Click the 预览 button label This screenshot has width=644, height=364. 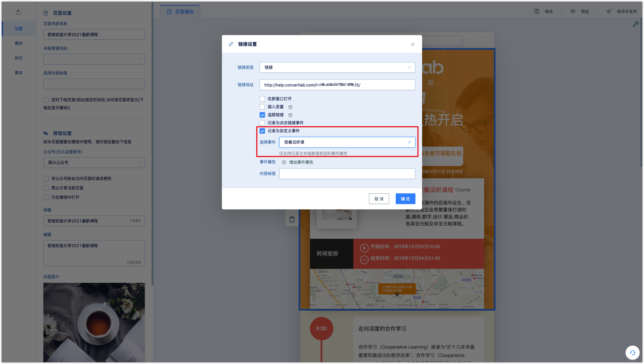click(x=585, y=12)
